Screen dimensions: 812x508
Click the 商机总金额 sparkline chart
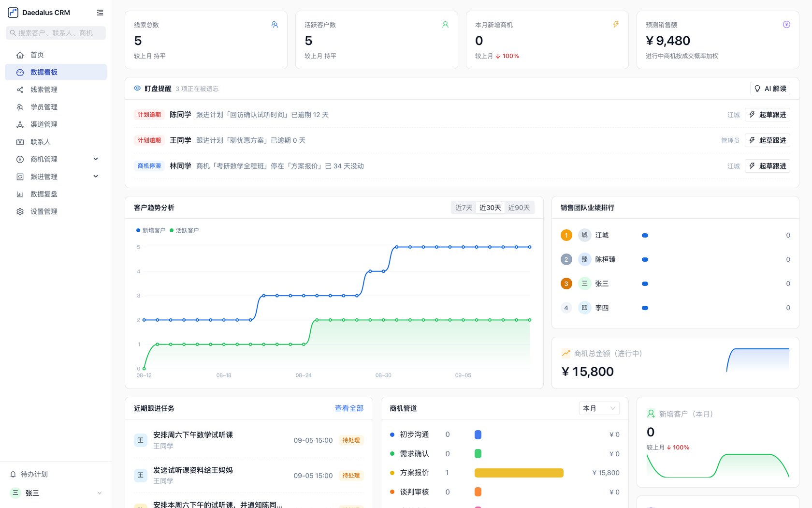(x=758, y=360)
